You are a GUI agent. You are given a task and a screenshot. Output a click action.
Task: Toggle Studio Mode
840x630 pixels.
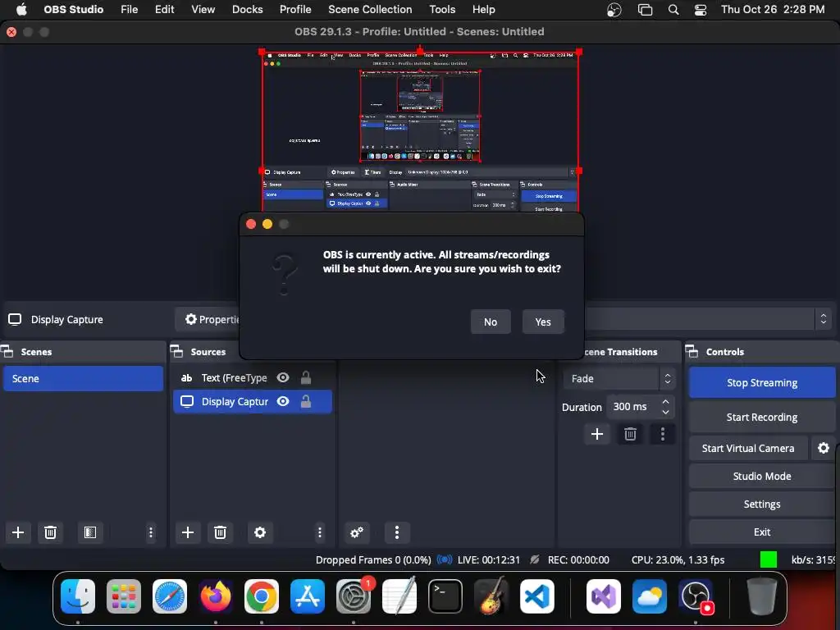tap(762, 477)
